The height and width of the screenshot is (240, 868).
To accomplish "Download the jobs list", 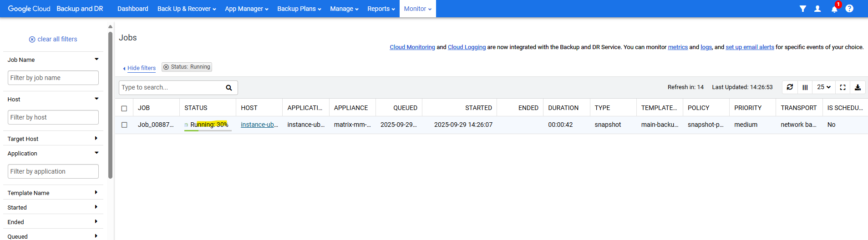I will (858, 87).
